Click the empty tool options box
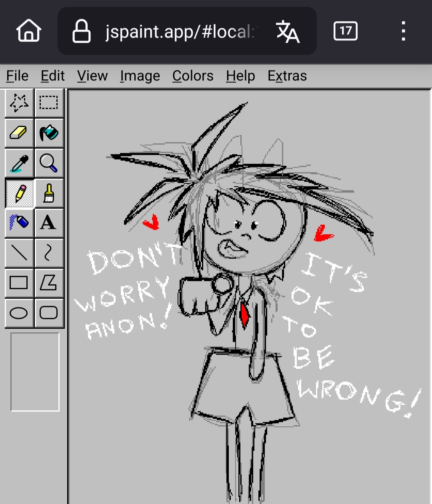432x504 pixels. pyautogui.click(x=35, y=372)
